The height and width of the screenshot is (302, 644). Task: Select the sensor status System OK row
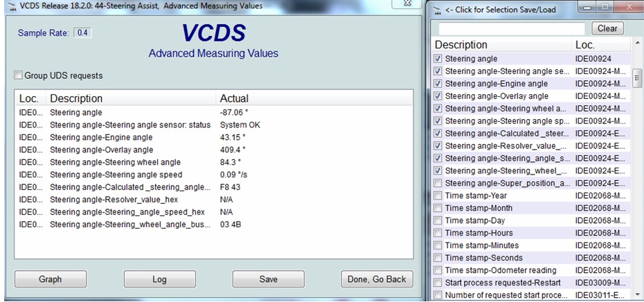(213, 125)
